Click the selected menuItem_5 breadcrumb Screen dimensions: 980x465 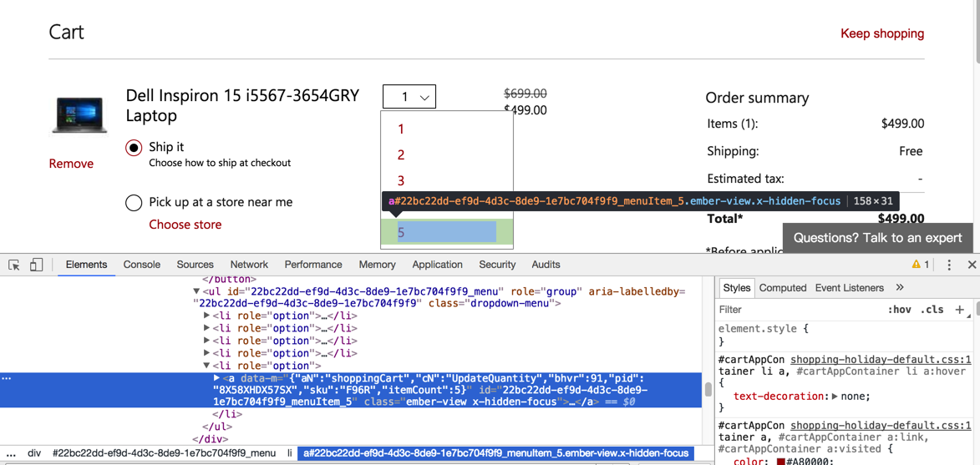[x=496, y=453]
